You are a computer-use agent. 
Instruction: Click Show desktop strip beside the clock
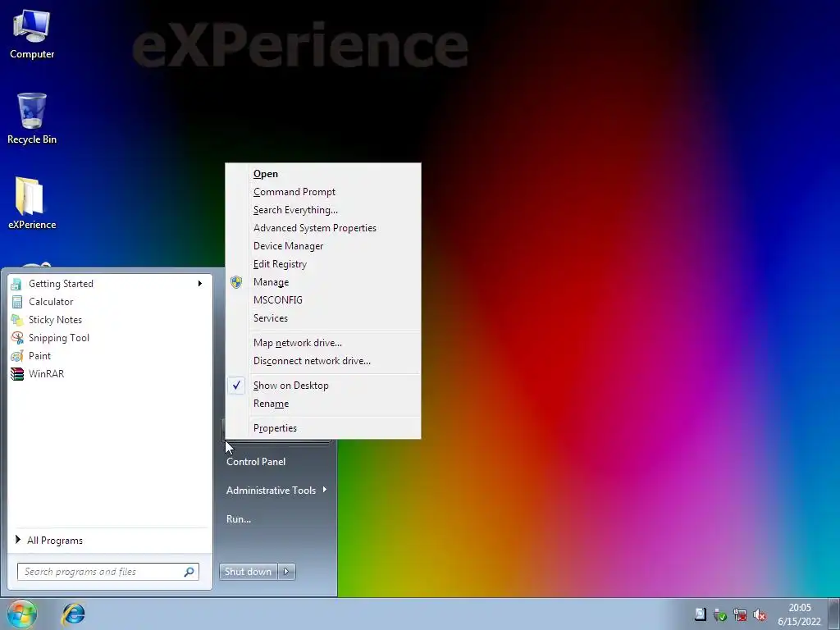pos(833,614)
